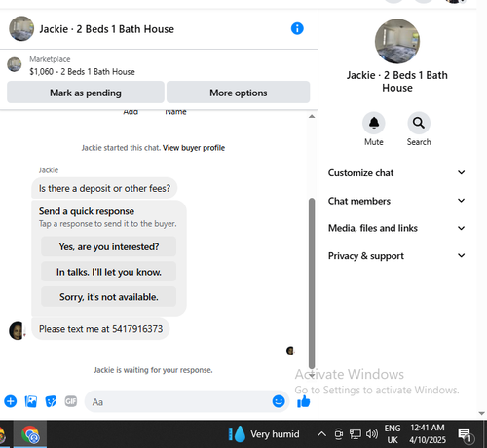Attach a photo with image icon
Viewport: 487px width, 448px height.
[x=31, y=401]
